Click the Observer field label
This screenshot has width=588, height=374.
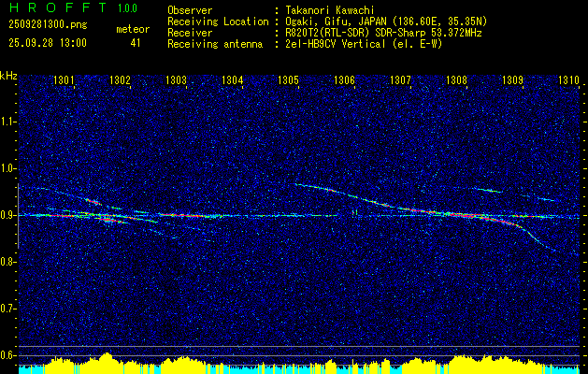tap(190, 11)
